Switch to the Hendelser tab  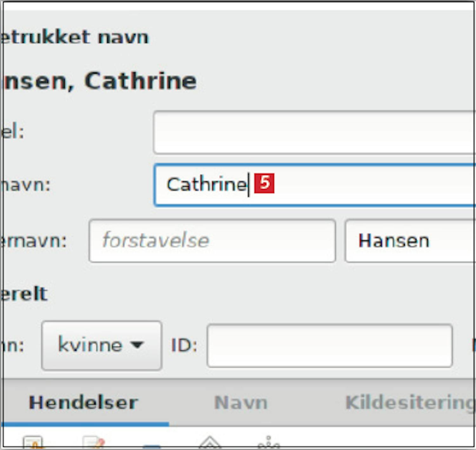coord(83,403)
